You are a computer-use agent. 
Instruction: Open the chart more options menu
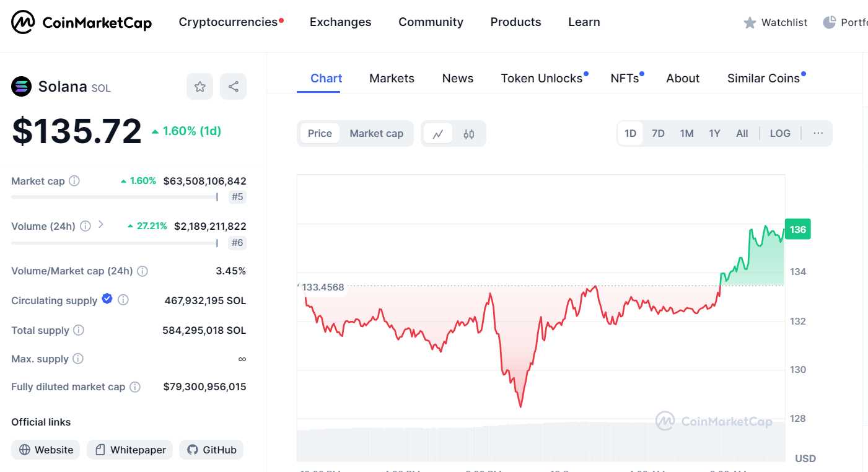coord(818,133)
